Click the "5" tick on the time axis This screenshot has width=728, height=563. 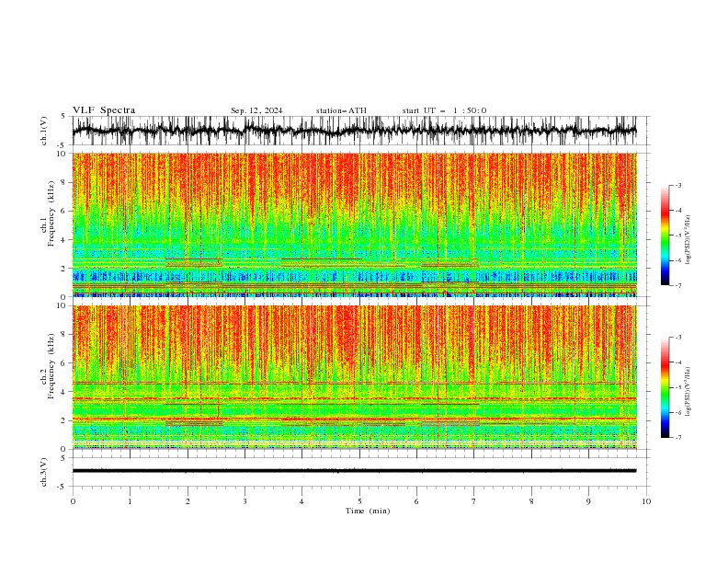(359, 501)
